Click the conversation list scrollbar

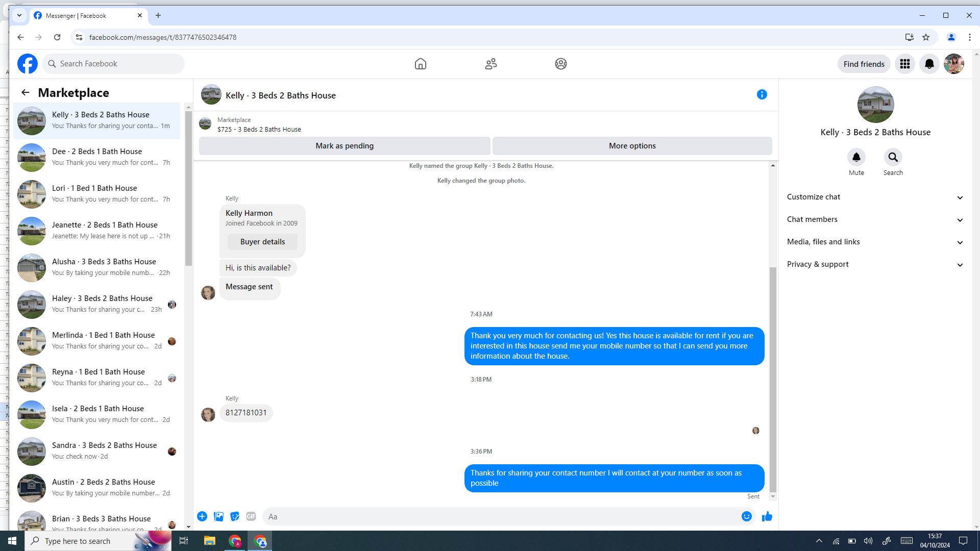pos(188,189)
